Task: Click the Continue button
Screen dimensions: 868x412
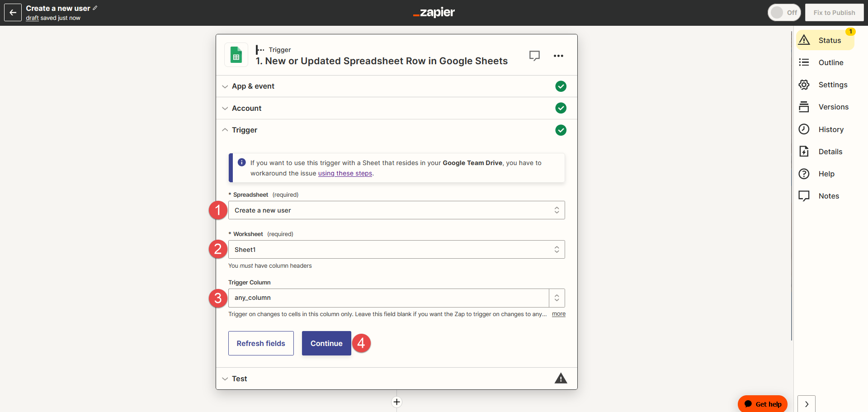Action: coord(326,343)
